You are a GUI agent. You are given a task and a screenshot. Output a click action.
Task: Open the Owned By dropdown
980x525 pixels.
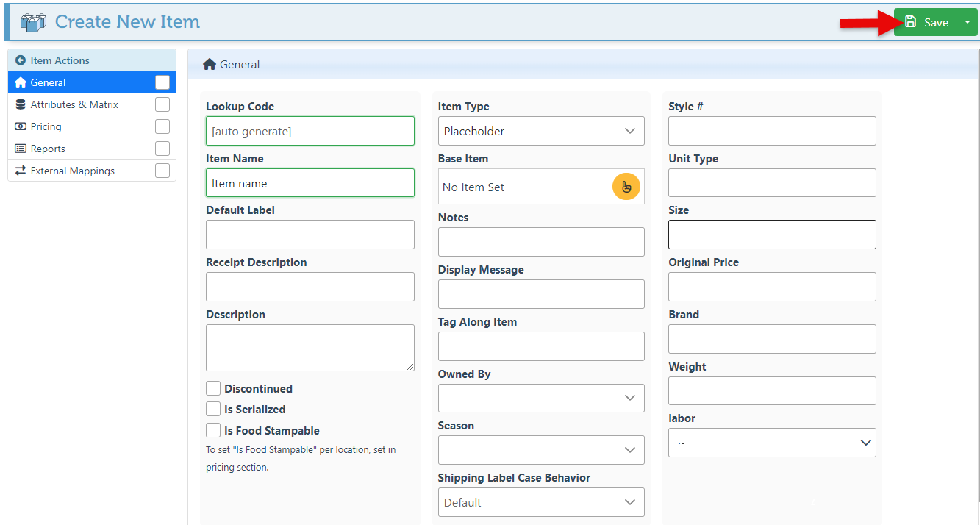point(541,398)
